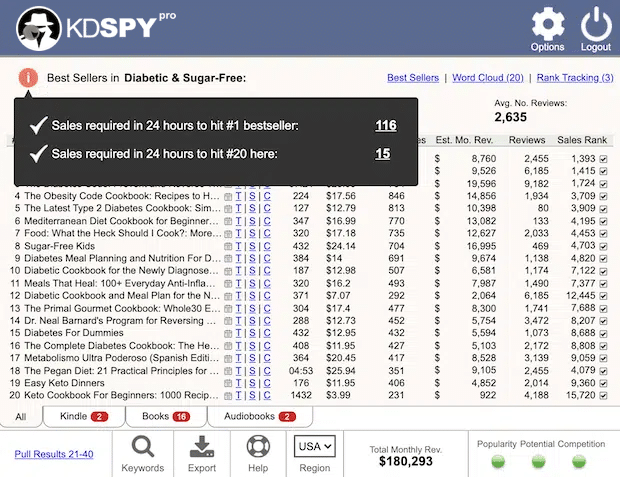Click calendar icon for The Latest Type 2 Diabetes
This screenshot has width=620, height=477.
(228, 209)
